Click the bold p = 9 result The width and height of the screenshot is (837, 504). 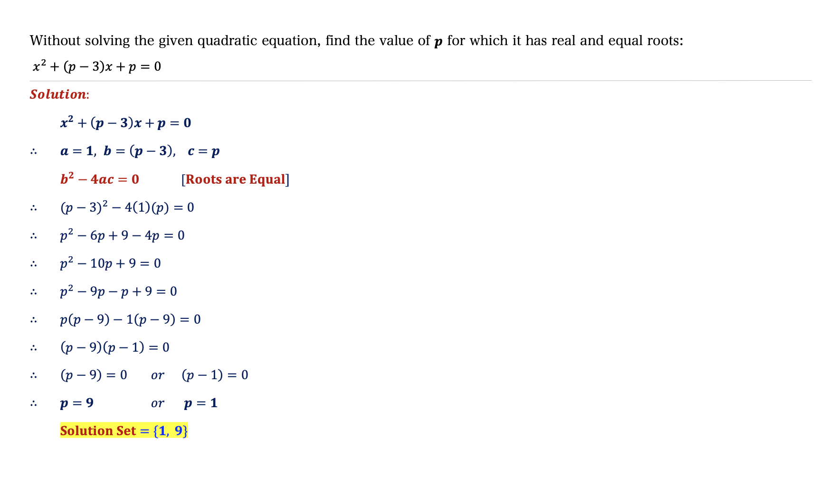coord(77,403)
